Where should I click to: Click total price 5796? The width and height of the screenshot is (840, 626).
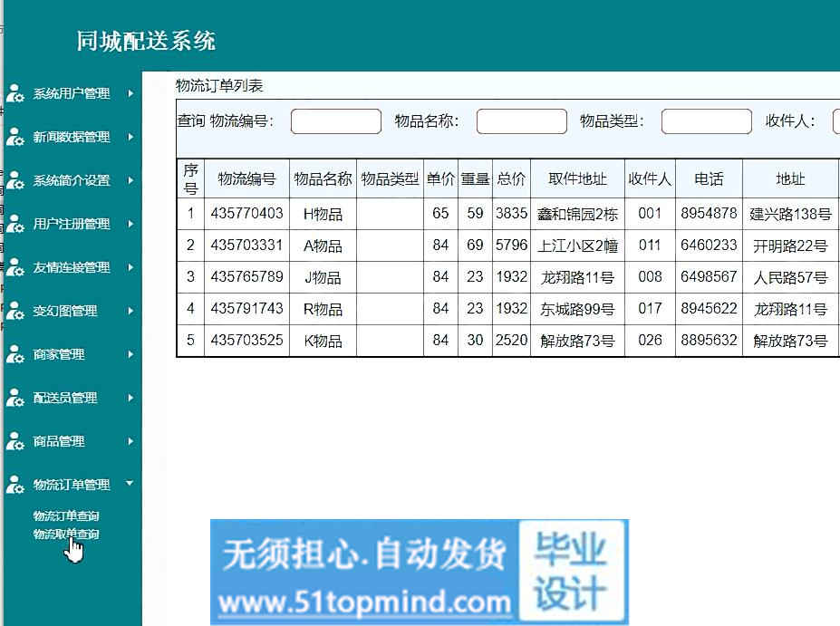tap(511, 246)
